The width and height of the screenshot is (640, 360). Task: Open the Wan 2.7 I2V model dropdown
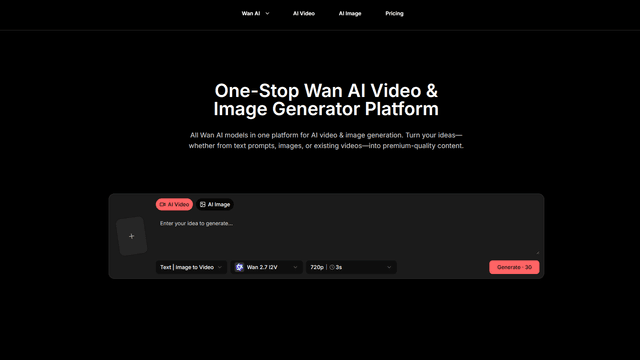click(267, 267)
